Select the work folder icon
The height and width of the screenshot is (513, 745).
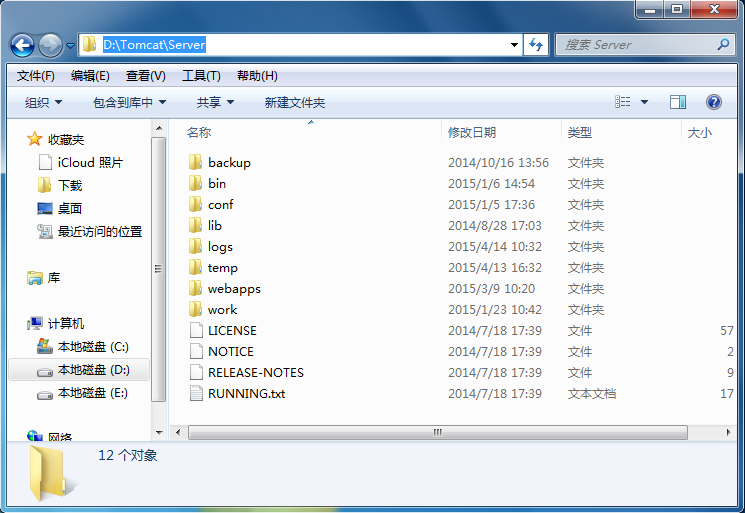195,309
